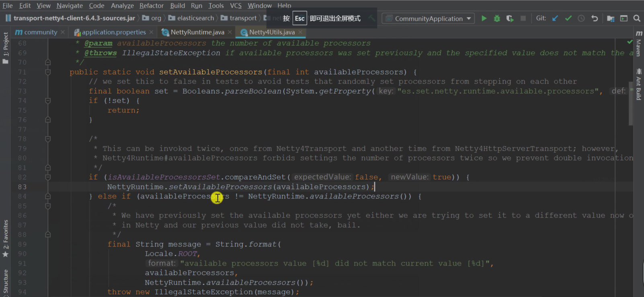Viewport: 644px width, 297px height.
Task: Open the File menu
Action: [x=8, y=6]
